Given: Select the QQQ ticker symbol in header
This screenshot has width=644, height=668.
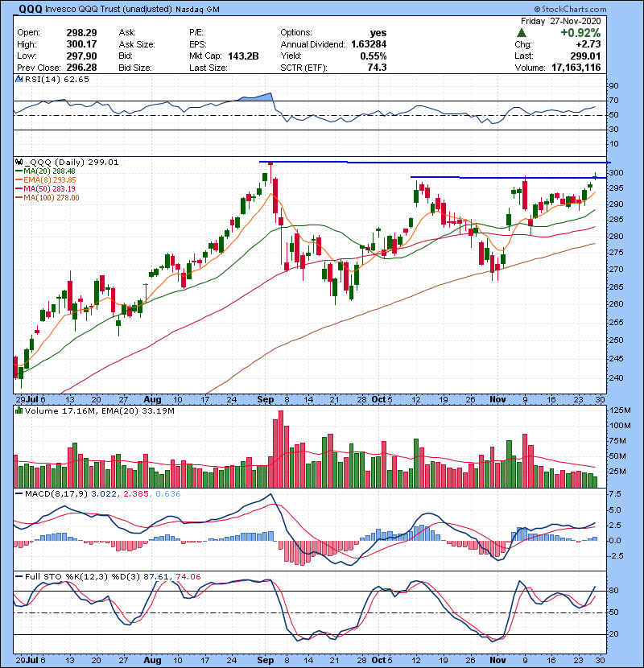Looking at the screenshot, I should pyautogui.click(x=31, y=9).
